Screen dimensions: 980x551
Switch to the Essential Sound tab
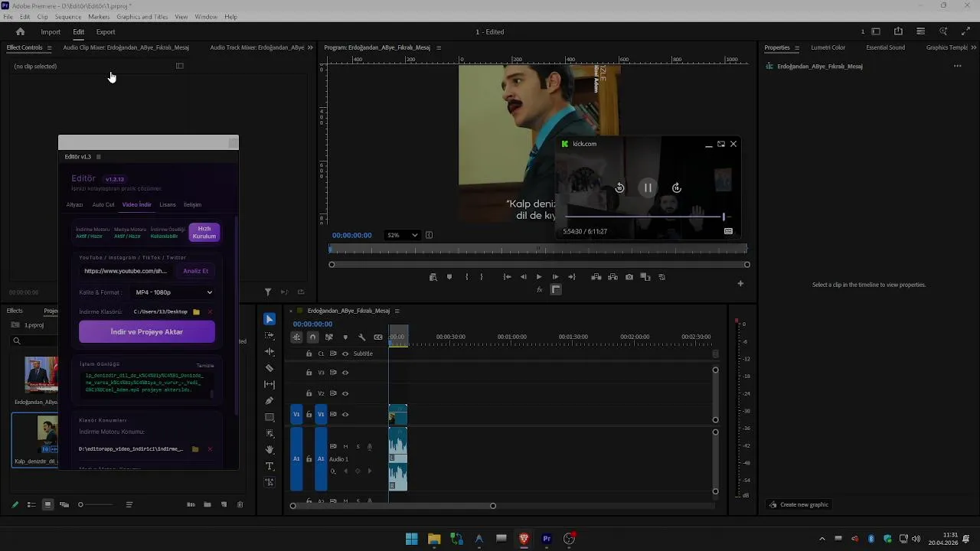[885, 47]
